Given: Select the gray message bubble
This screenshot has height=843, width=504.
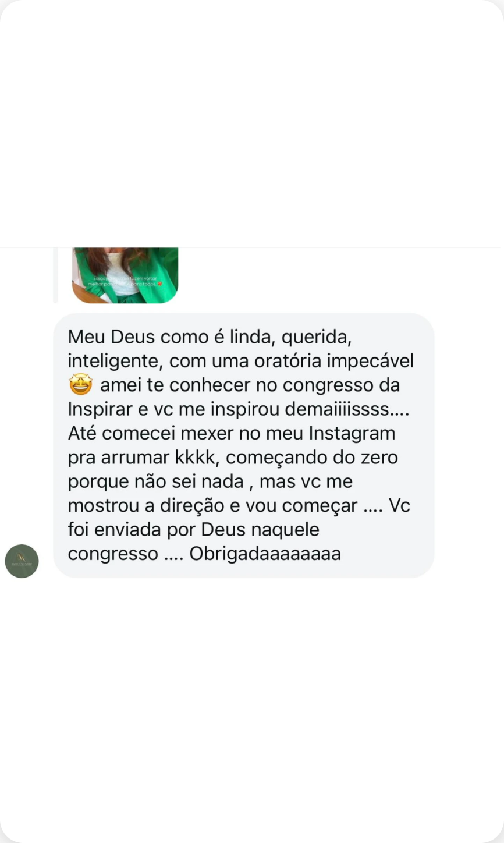Looking at the screenshot, I should point(243,445).
